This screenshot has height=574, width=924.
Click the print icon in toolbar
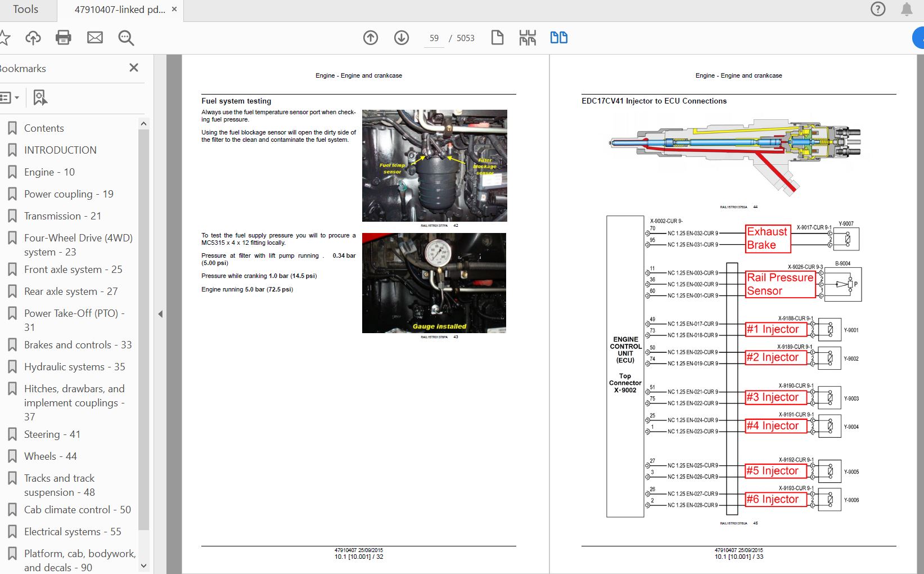click(64, 38)
